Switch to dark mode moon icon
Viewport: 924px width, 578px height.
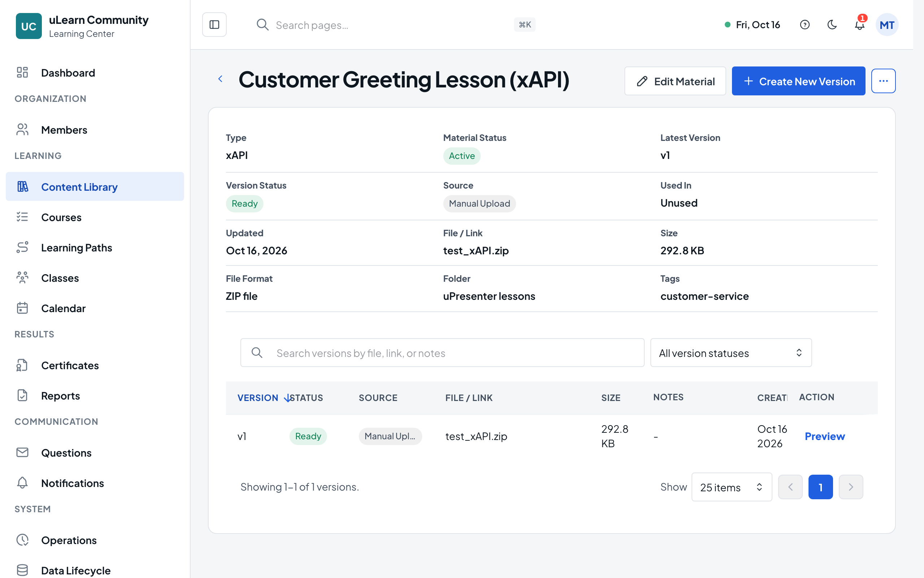click(832, 25)
